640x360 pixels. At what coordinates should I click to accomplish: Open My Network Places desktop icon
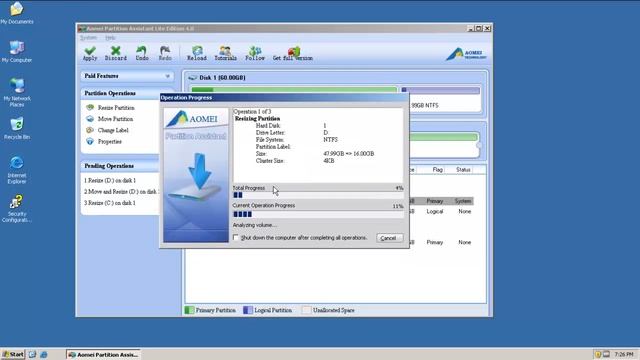(x=17, y=93)
